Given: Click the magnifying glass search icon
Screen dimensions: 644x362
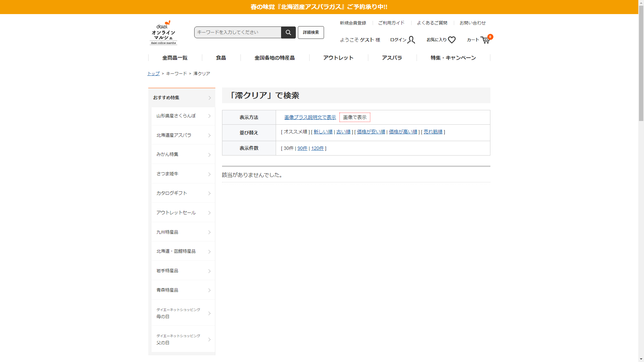Looking at the screenshot, I should (288, 33).
